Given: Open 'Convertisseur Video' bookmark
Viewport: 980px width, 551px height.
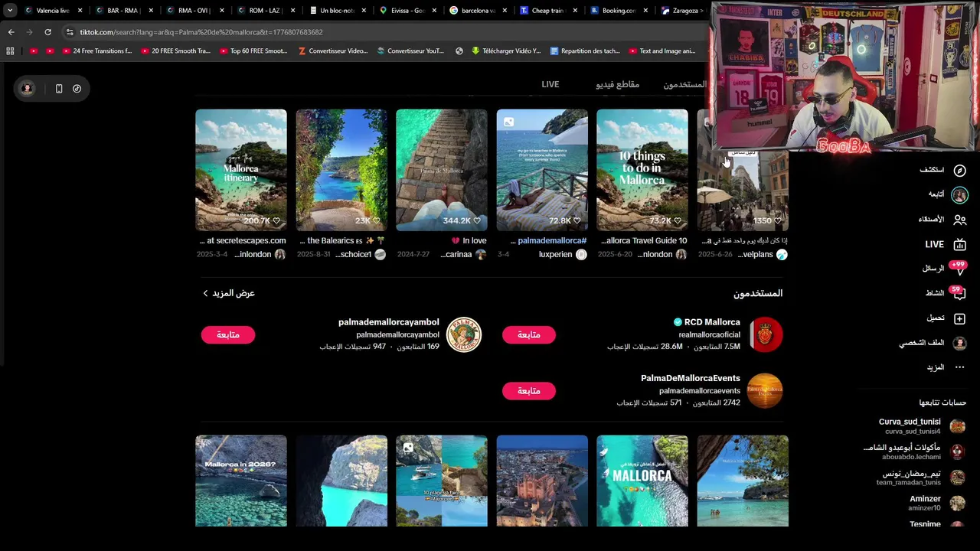Looking at the screenshot, I should point(333,51).
